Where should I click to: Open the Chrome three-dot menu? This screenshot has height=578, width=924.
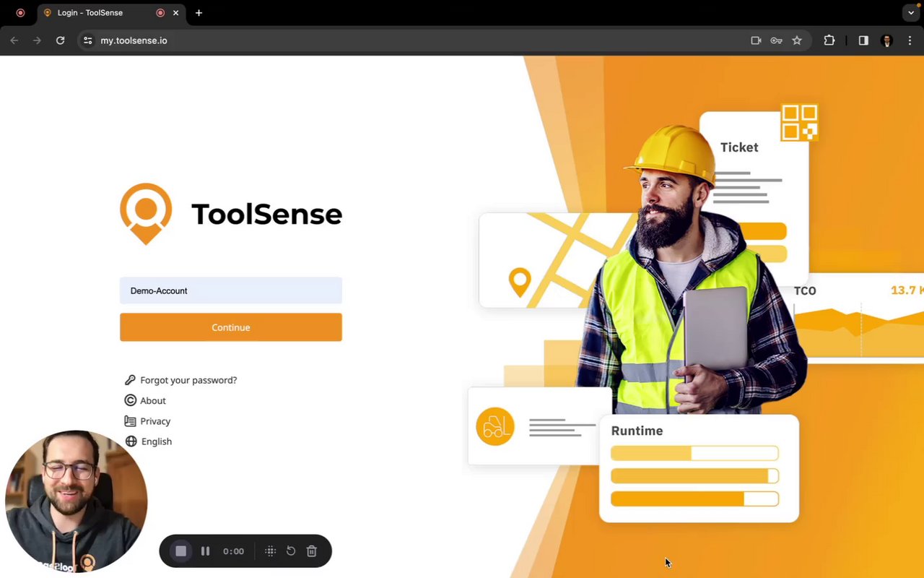coord(910,40)
